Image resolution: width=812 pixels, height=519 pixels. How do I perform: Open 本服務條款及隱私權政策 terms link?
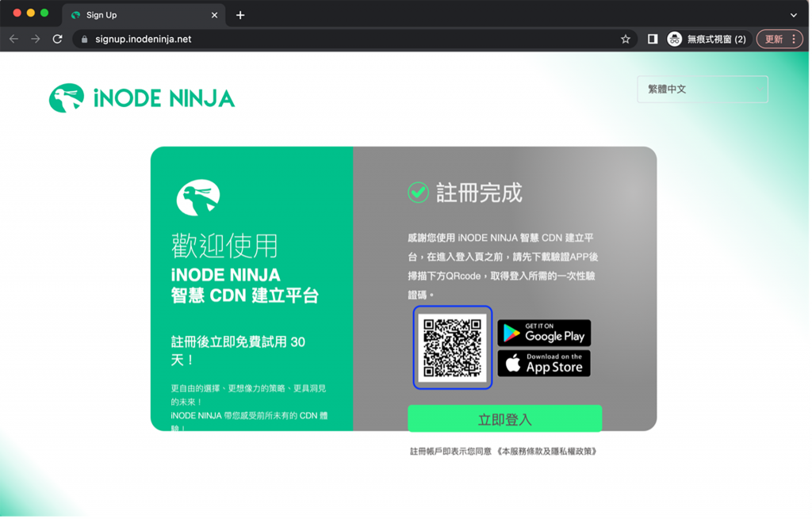tap(548, 451)
